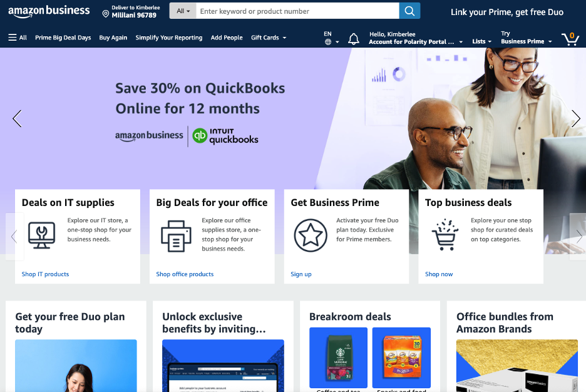This screenshot has width=586, height=392.
Task: Click the shopping cart deals icon
Action: point(445,235)
